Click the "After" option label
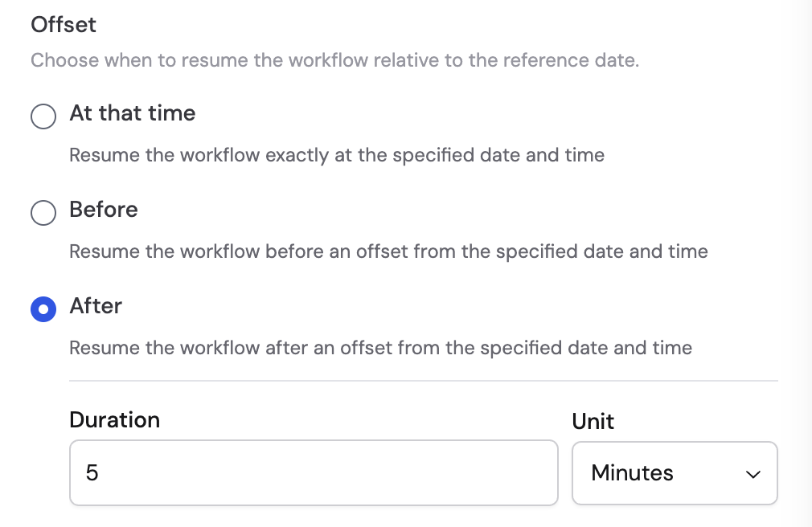This screenshot has width=812, height=527. click(96, 306)
